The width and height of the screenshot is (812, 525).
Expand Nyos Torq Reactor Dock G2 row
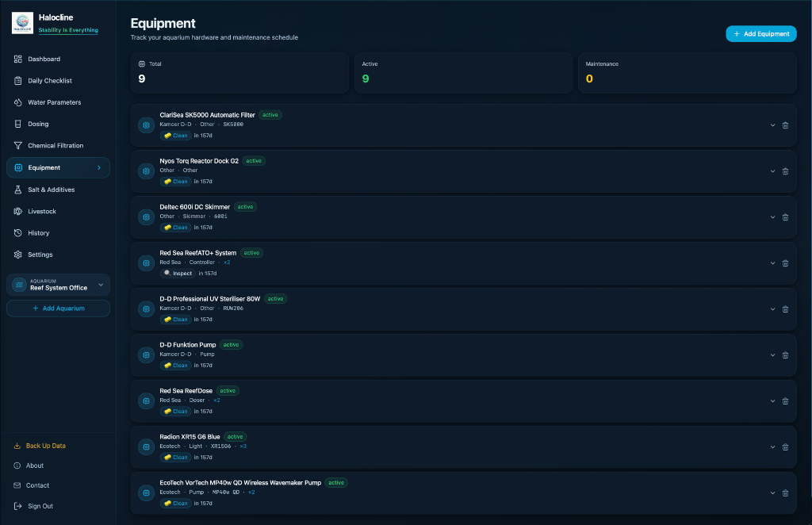[x=772, y=172]
